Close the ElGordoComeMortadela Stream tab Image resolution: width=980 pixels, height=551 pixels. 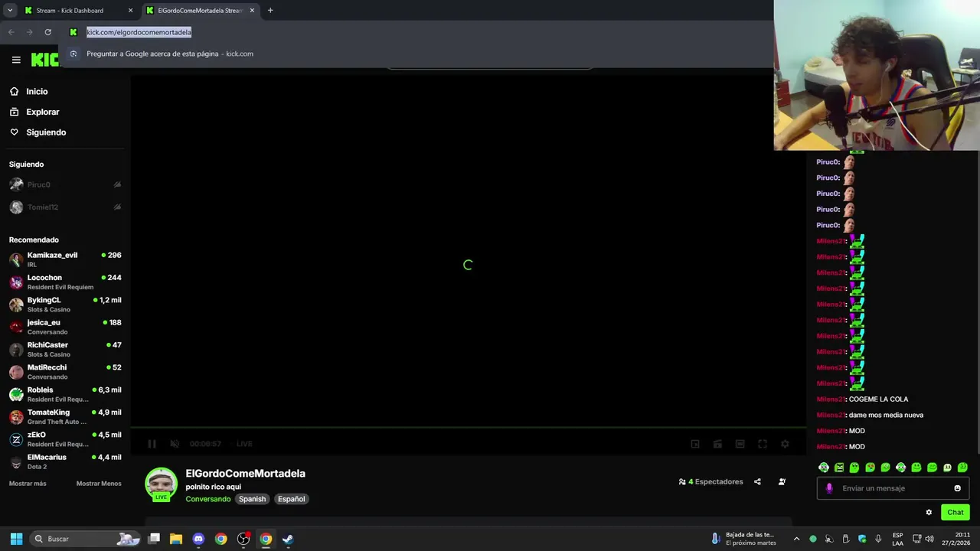[x=252, y=11]
